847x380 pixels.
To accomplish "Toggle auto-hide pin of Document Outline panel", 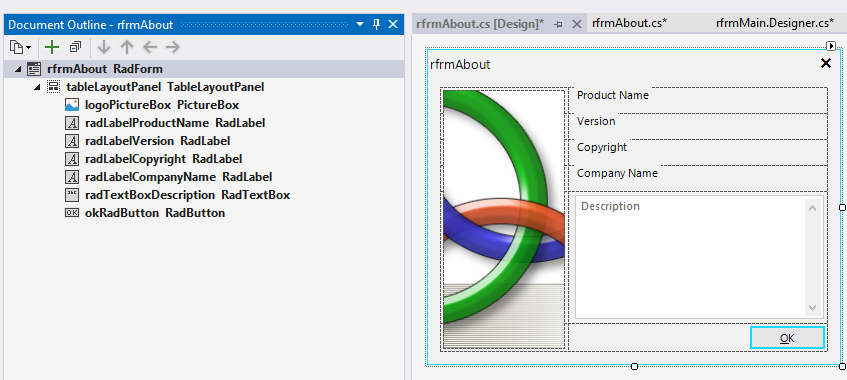I will pos(377,24).
